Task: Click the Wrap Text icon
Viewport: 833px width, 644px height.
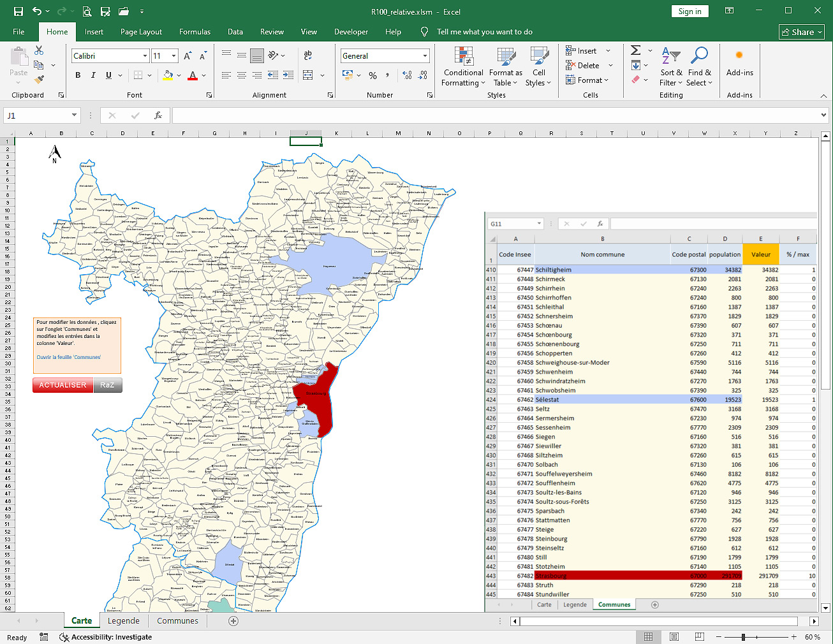Action: pyautogui.click(x=308, y=55)
